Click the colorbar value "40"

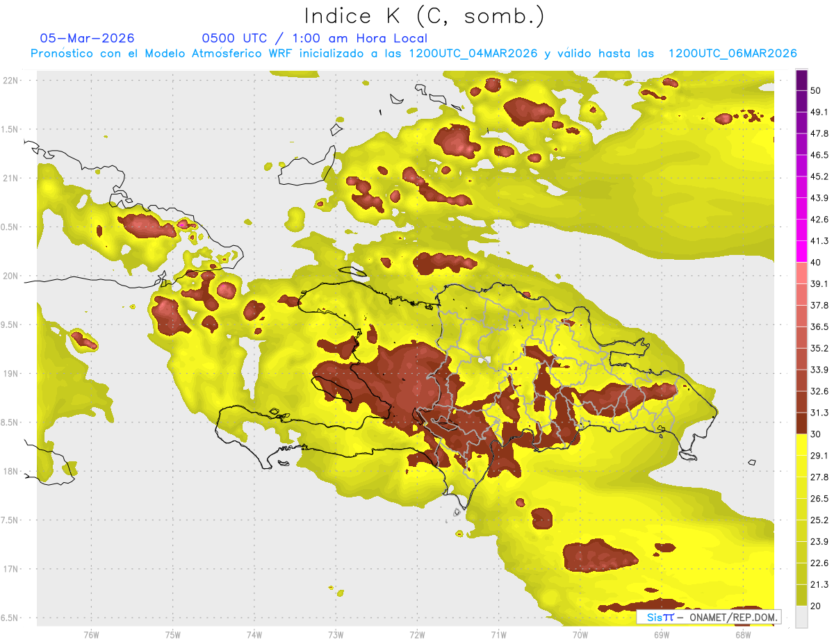(x=816, y=263)
